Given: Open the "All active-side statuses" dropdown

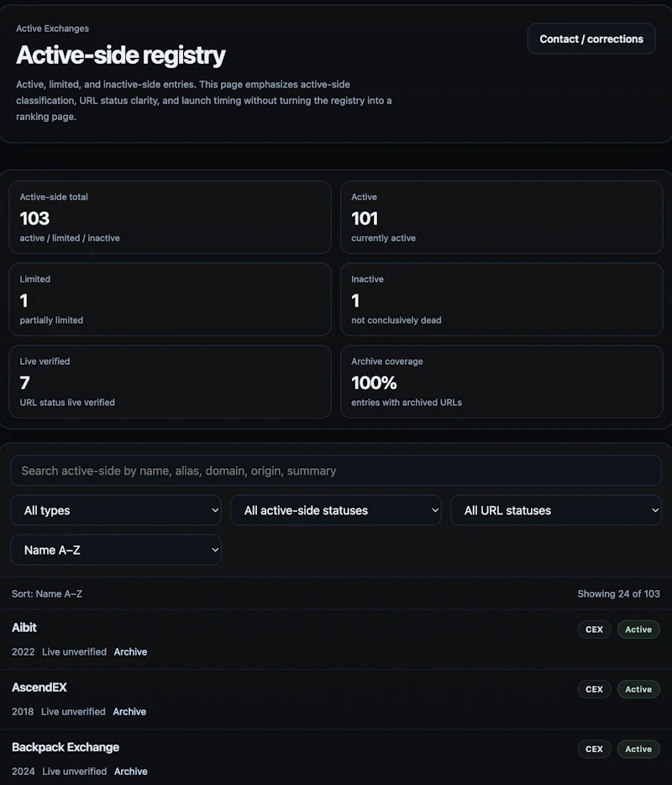Looking at the screenshot, I should click(336, 510).
